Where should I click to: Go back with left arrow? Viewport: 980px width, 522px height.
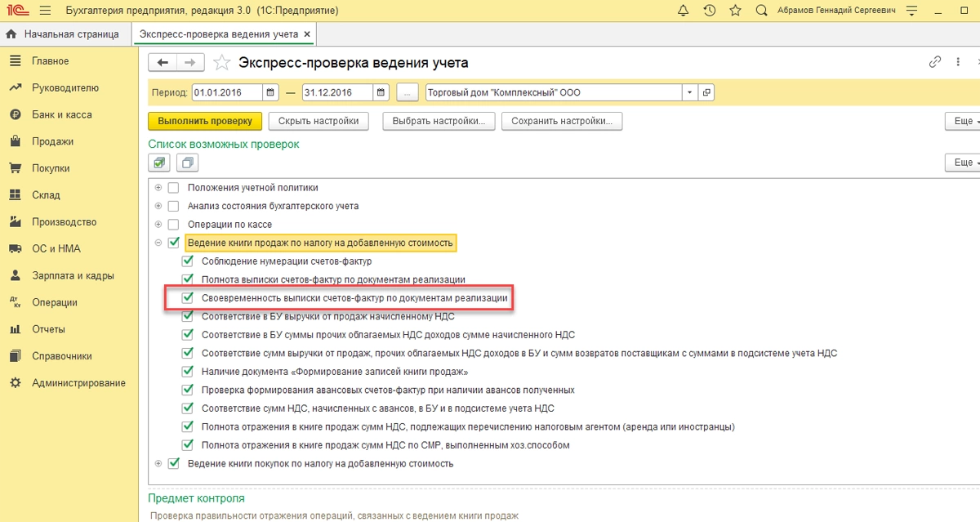pyautogui.click(x=163, y=63)
